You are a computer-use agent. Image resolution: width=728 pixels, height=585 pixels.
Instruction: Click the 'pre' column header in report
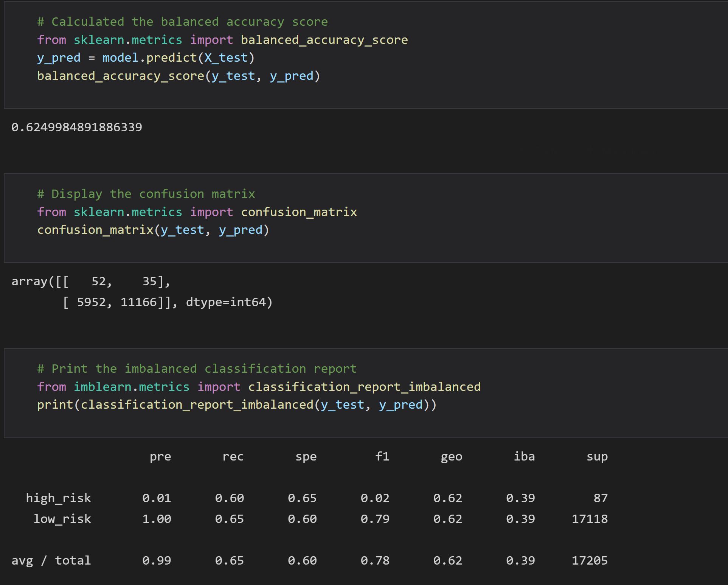(160, 456)
